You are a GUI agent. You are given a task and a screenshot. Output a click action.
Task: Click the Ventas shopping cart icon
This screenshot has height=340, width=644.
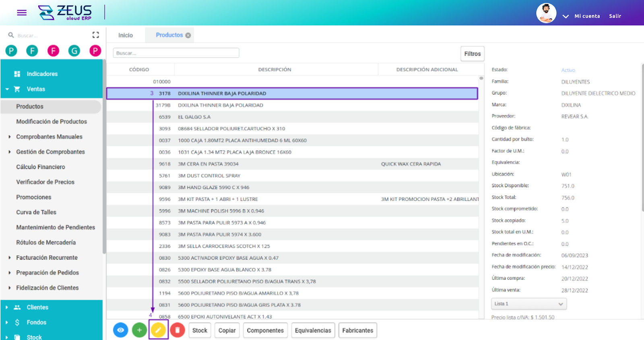coord(17,89)
